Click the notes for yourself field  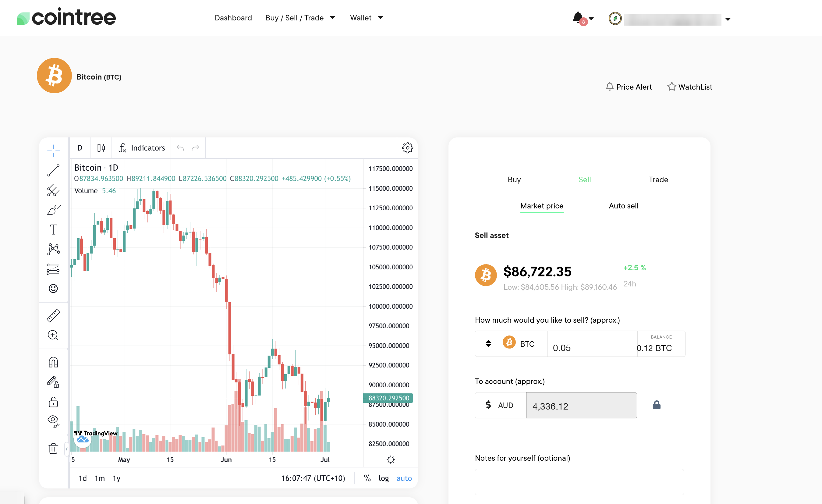(579, 482)
